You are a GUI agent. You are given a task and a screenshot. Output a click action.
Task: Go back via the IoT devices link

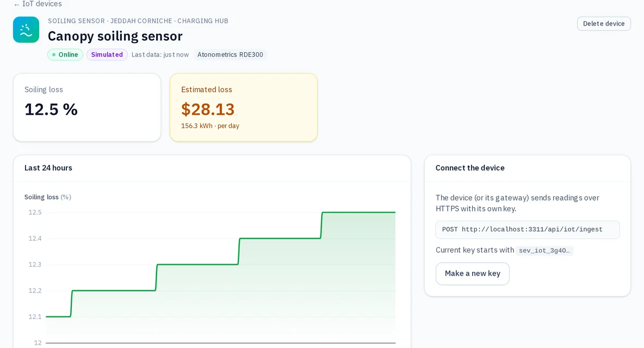click(38, 4)
